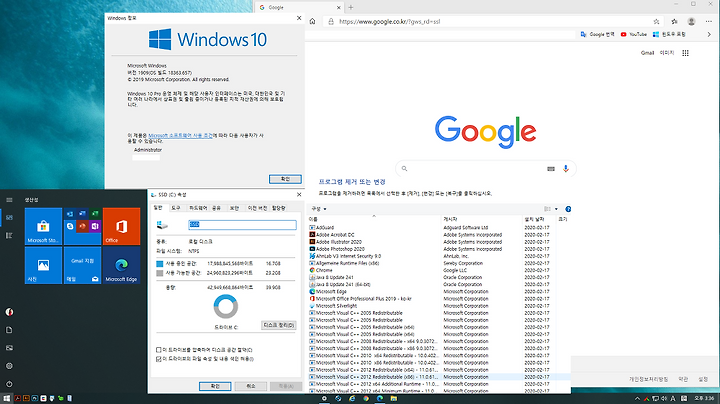Select the Google browser tab
Screen dimensions: 720x404
pos(298,7)
